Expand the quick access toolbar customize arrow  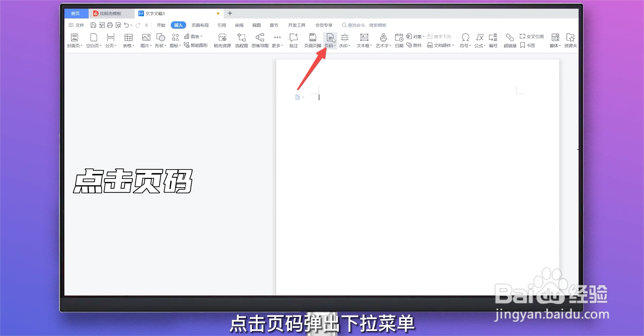point(146,25)
